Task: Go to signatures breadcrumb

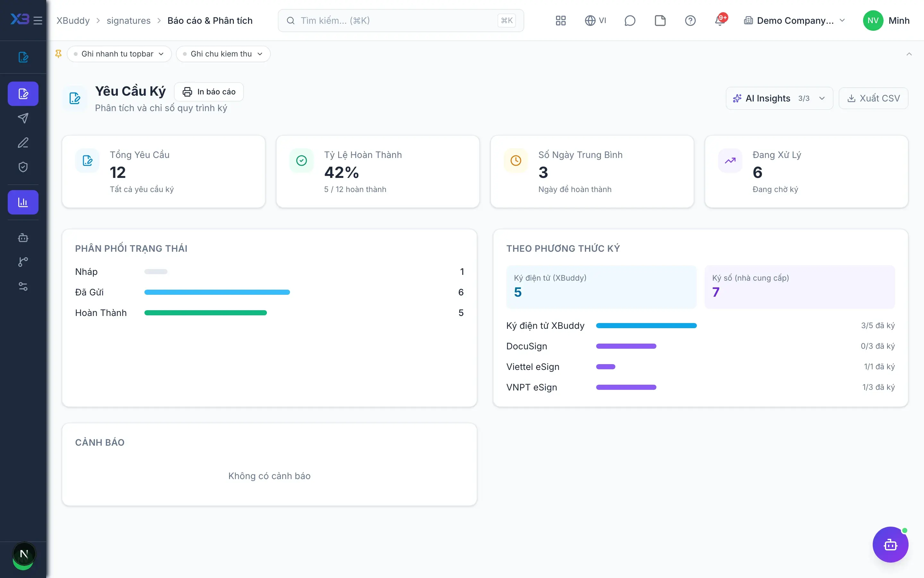Action: pyautogui.click(x=128, y=21)
